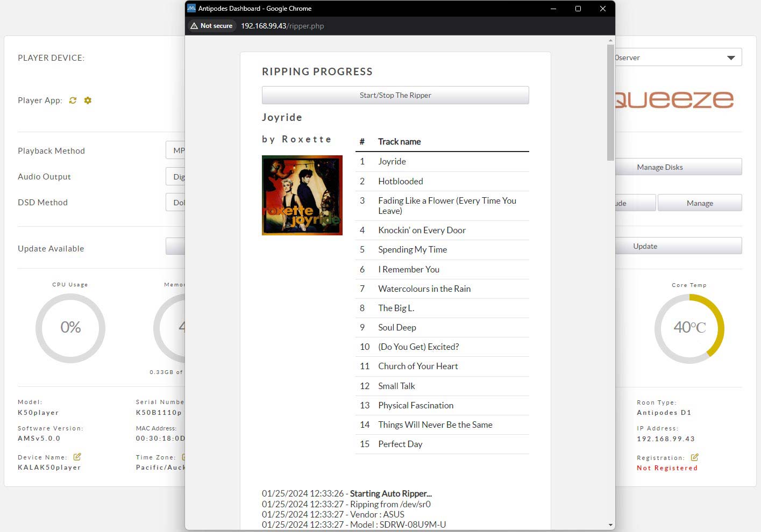Click the 'Vendor : ASUS' log line

point(333,514)
